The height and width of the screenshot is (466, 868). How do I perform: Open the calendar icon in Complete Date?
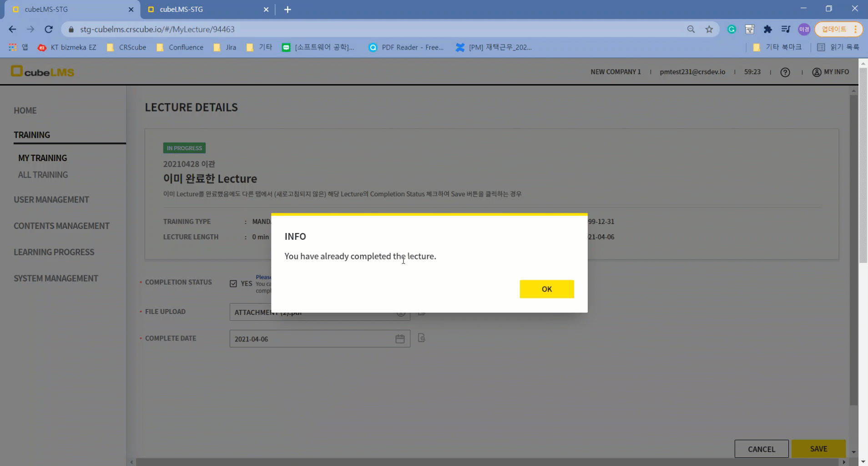[x=400, y=339]
